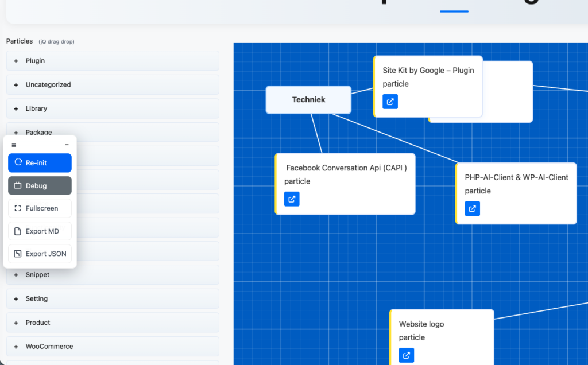
Task: Open the Facebook Conversation Api particle link icon
Action: click(x=292, y=199)
